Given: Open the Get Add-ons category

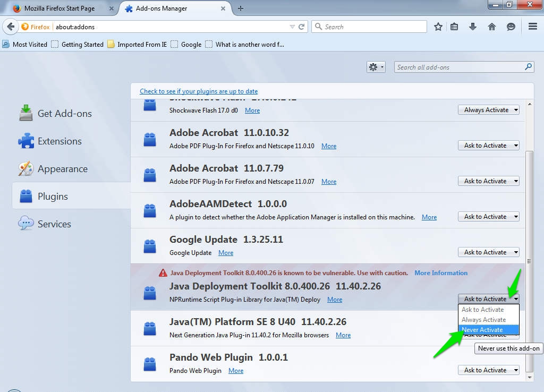Looking at the screenshot, I should click(56, 114).
